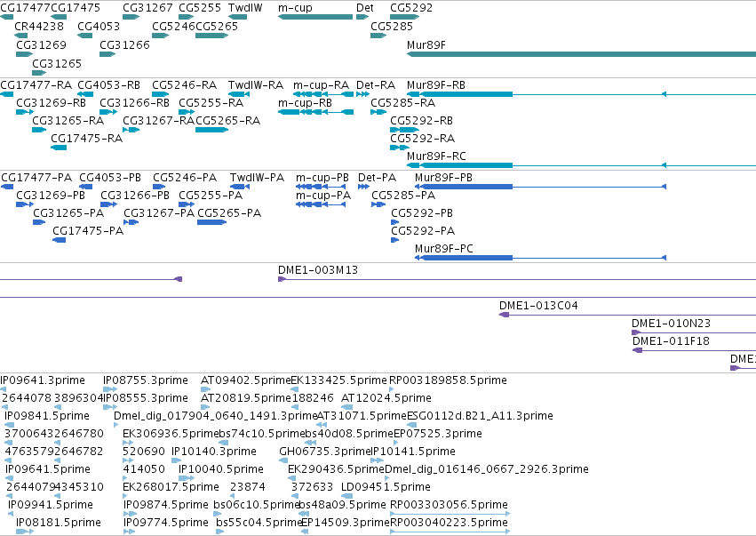Click the CG5255-RA transcript label
The image size is (756, 536).
[211, 103]
